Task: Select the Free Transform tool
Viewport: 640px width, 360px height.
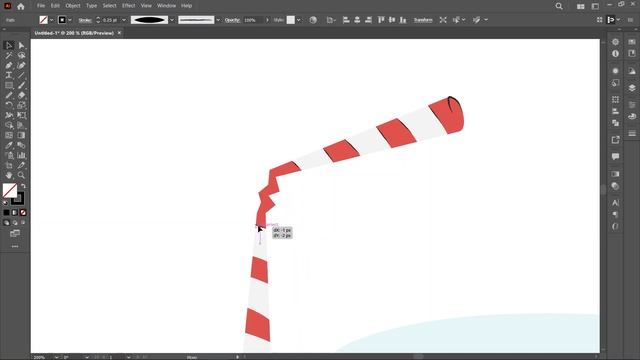Action: tap(21, 115)
